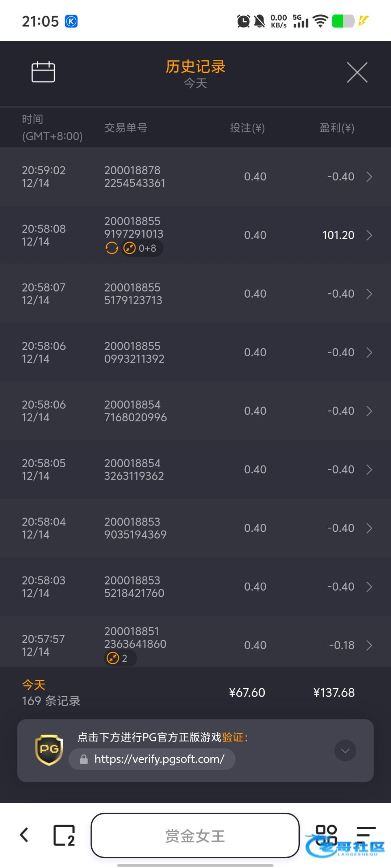Expand the 20:58:03 record chevron
Viewport: 391px width, 868px height.
click(369, 587)
